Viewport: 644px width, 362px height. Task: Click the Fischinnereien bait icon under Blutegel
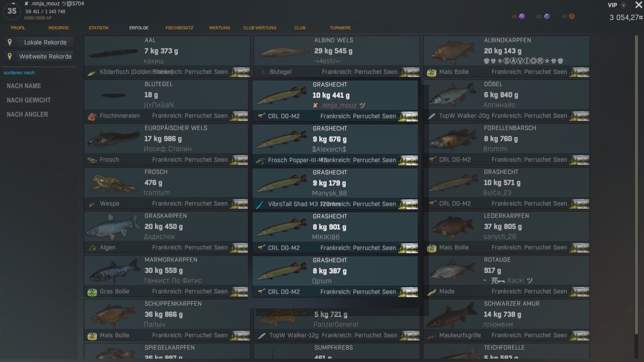(x=92, y=116)
